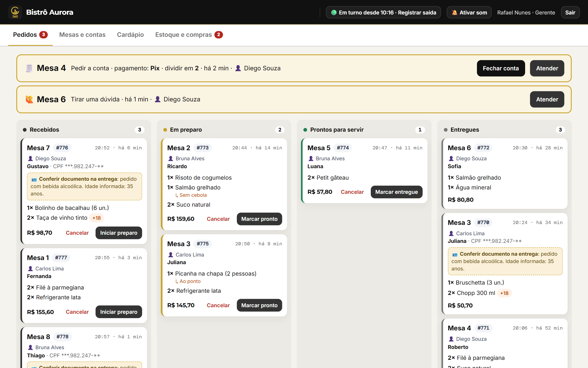The width and height of the screenshot is (588, 368).
Task: Cancel order #773 for Mesa 2
Action: (x=218, y=219)
